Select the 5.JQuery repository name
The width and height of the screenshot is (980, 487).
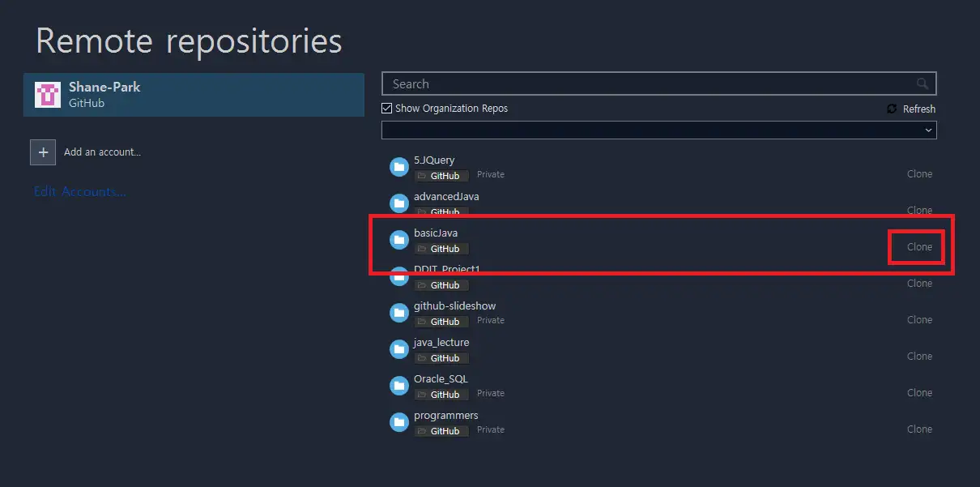[x=434, y=160]
